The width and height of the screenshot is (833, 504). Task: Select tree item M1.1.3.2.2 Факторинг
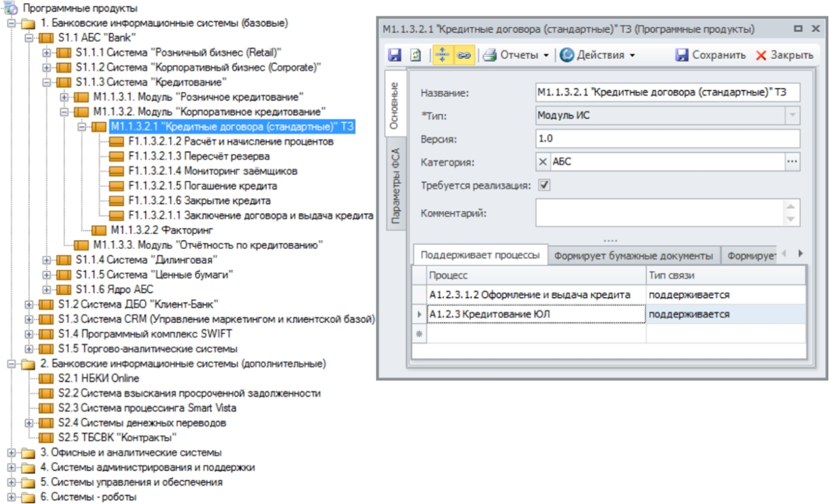(162, 230)
